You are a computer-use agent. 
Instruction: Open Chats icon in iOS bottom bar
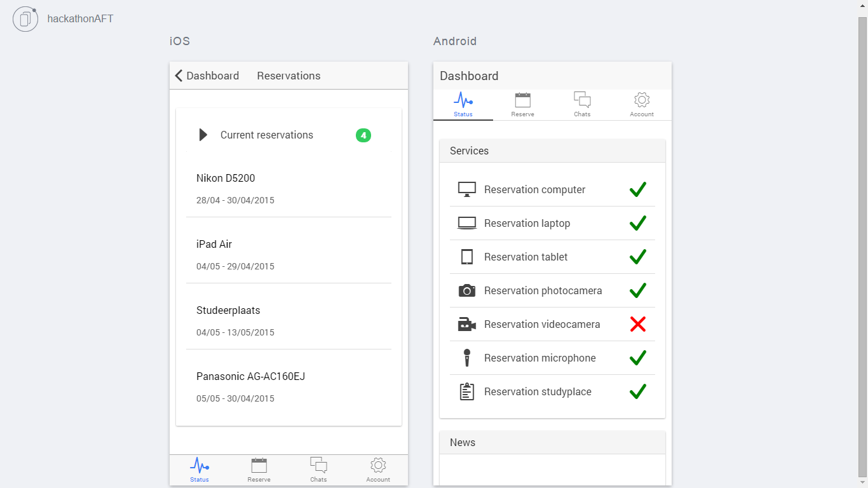coord(318,465)
